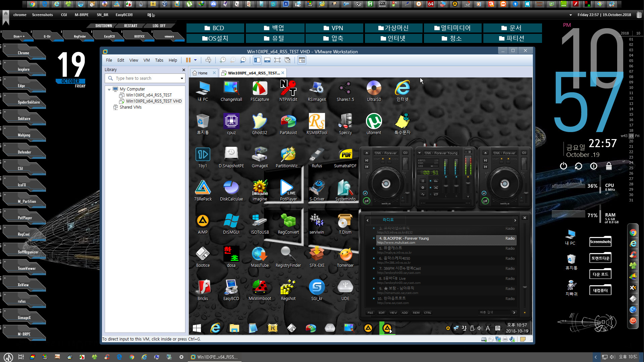Open the VM menu
Viewport: 644px width, 362px height.
click(147, 60)
